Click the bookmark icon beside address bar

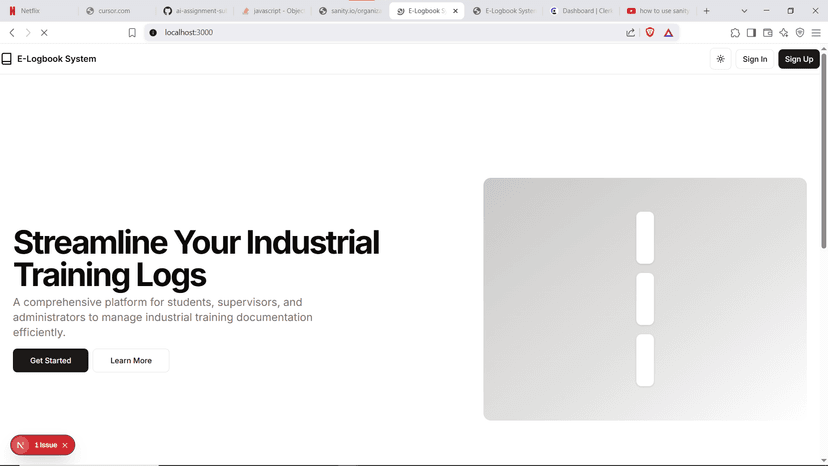(132, 32)
